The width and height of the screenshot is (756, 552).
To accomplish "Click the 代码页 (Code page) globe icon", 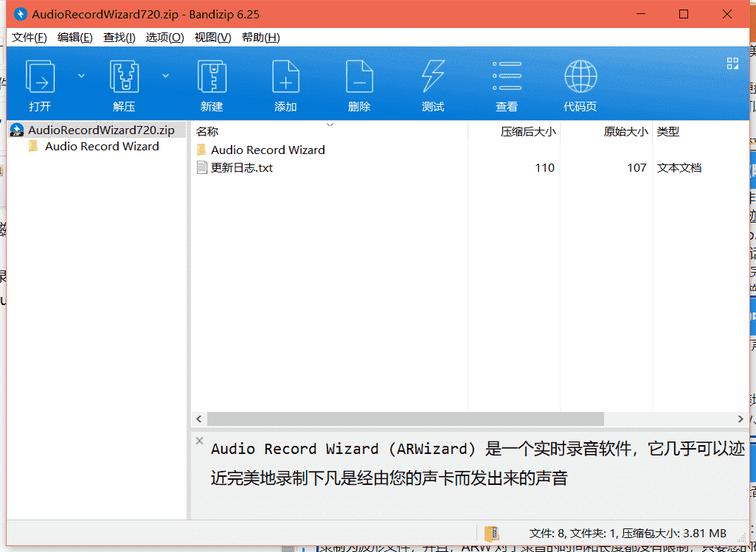I will [x=580, y=76].
